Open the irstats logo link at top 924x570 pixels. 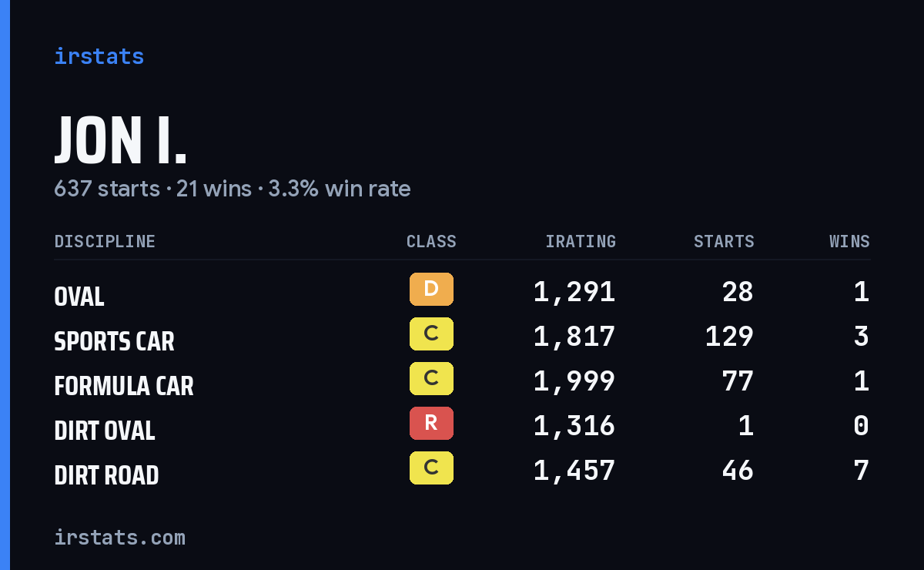pyautogui.click(x=99, y=56)
